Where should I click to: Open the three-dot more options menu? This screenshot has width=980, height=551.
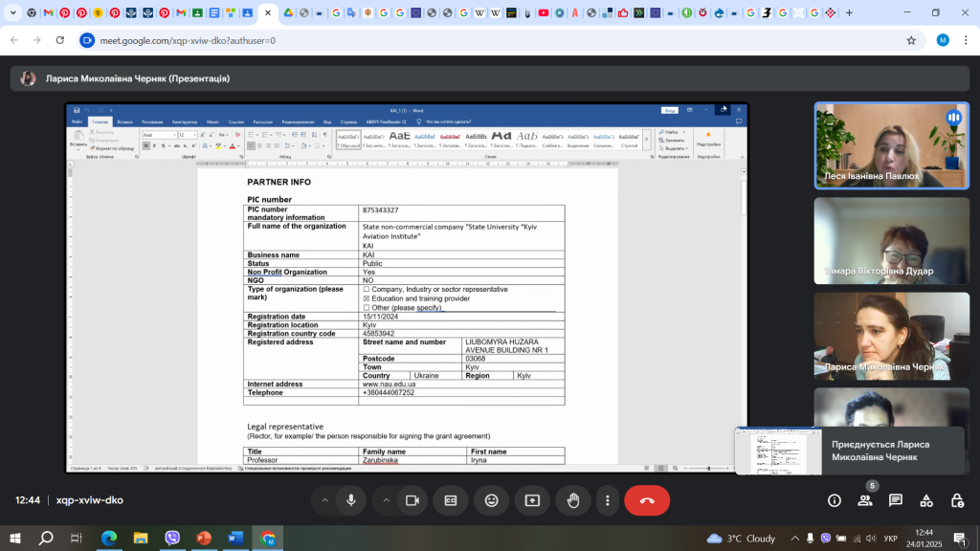[x=607, y=500]
